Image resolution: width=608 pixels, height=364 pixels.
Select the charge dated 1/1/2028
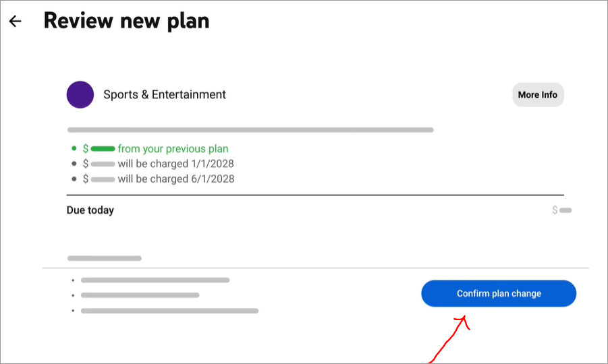point(158,164)
